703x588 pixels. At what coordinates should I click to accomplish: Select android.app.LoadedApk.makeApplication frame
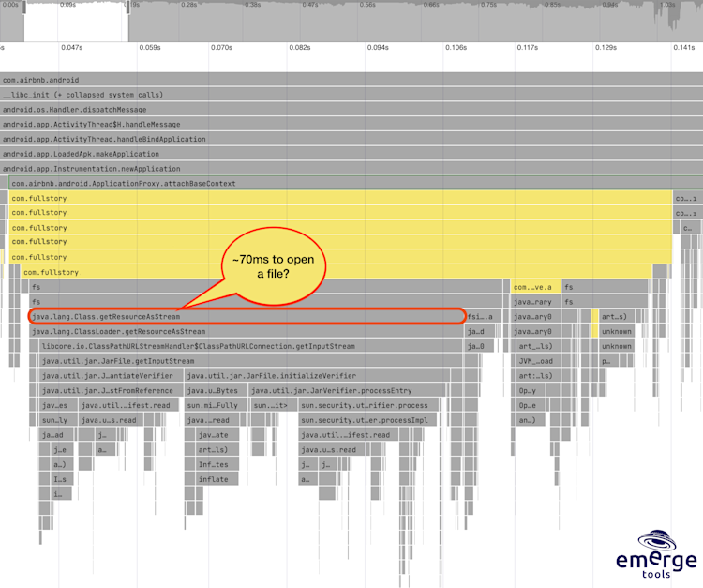(351, 154)
